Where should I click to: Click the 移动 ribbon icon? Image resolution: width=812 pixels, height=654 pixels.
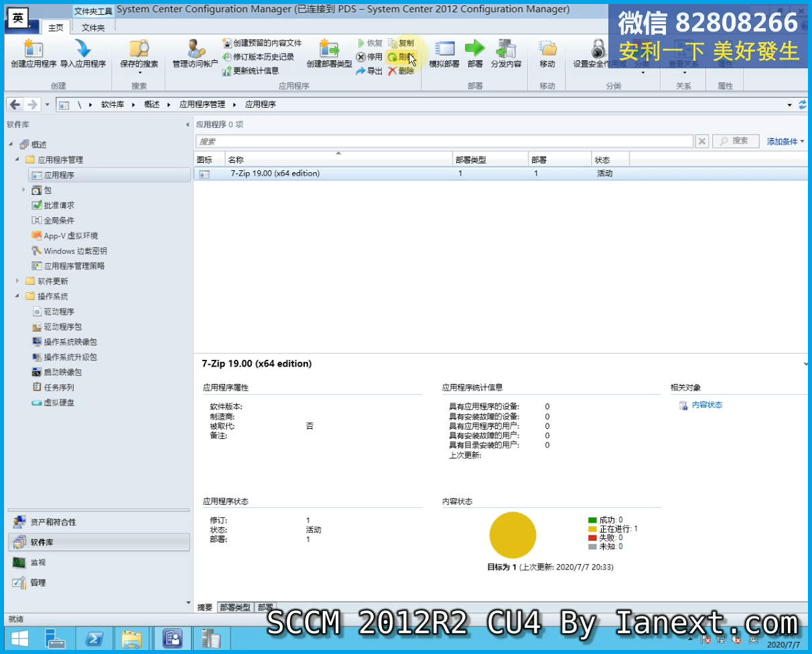pos(547,54)
